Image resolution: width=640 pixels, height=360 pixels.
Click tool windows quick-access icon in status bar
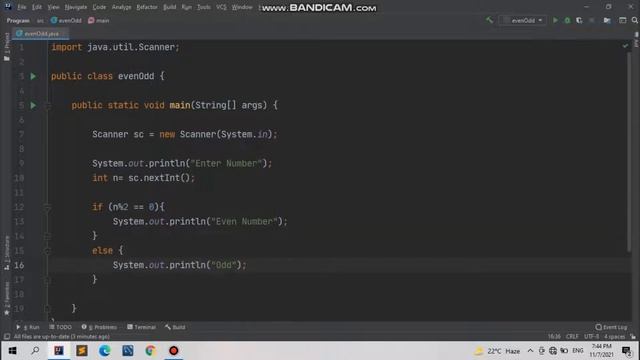(x=7, y=337)
